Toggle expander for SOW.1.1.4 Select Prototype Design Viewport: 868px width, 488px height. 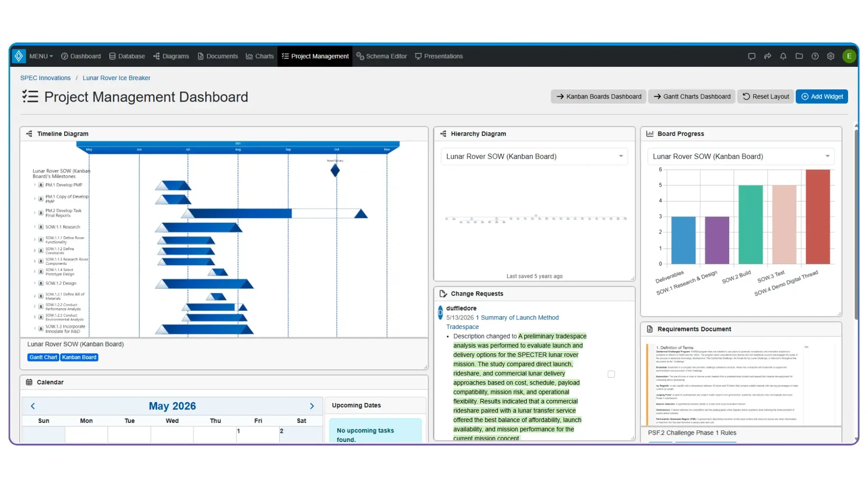[x=41, y=272]
